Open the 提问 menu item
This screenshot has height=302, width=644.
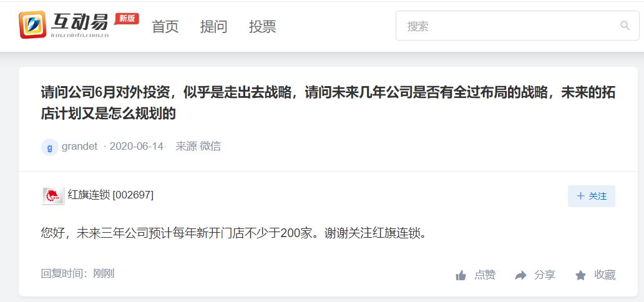213,26
